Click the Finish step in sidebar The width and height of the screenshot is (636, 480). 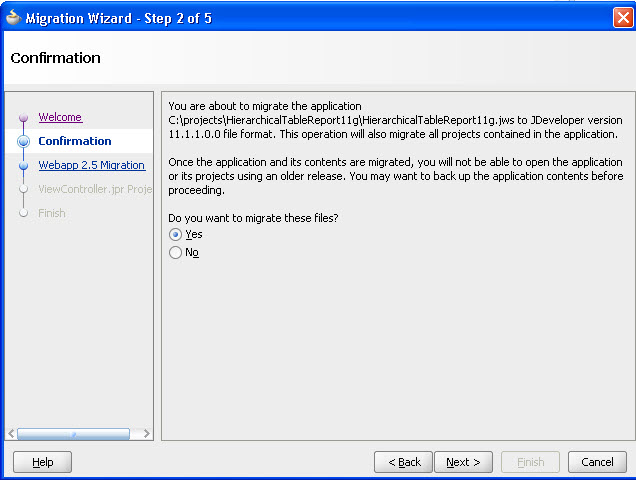52,213
